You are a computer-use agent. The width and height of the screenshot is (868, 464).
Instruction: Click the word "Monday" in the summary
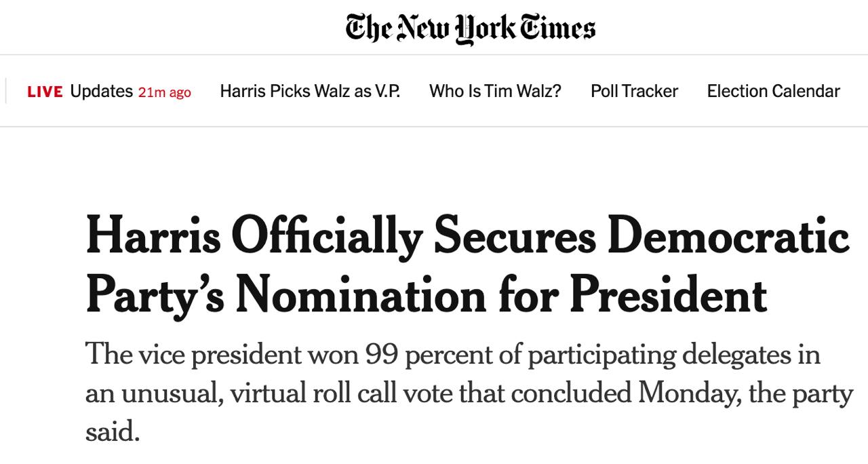pyautogui.click(x=686, y=393)
